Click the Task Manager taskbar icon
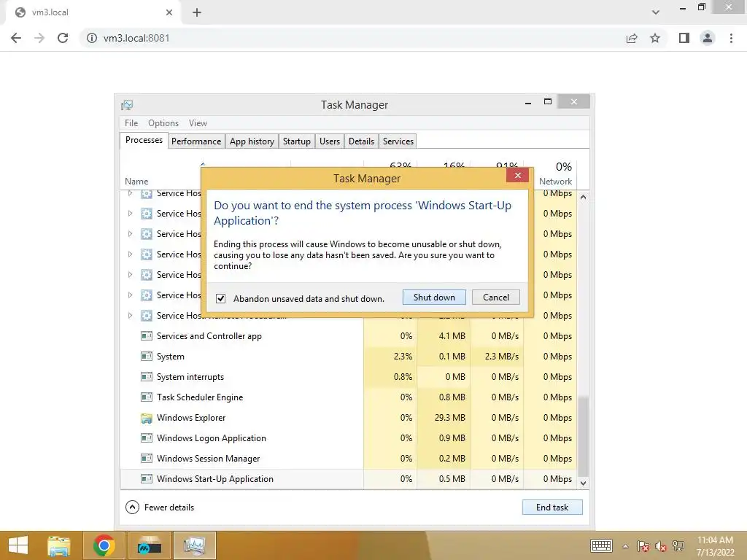 pos(194,545)
